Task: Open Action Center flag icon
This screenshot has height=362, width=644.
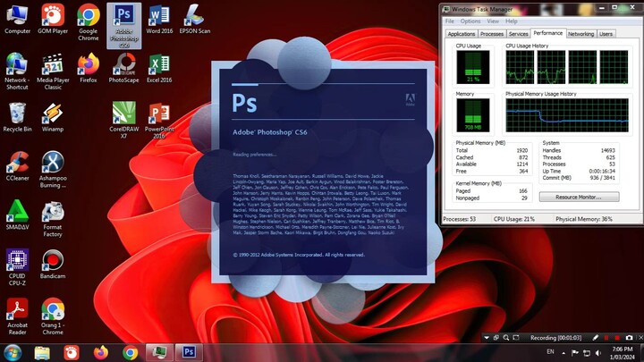Action: [575, 353]
